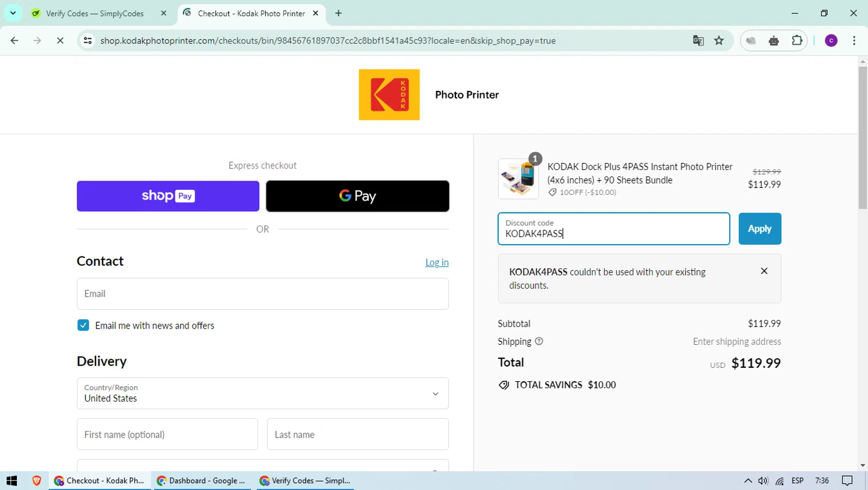Focus First name (optional) field
Screen dimensions: 868x490
(x=167, y=434)
